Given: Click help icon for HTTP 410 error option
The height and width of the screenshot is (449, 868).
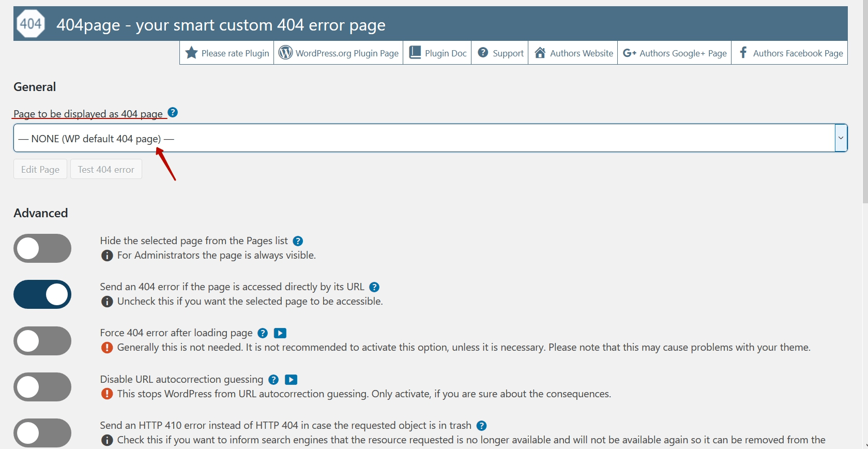Looking at the screenshot, I should click(481, 426).
